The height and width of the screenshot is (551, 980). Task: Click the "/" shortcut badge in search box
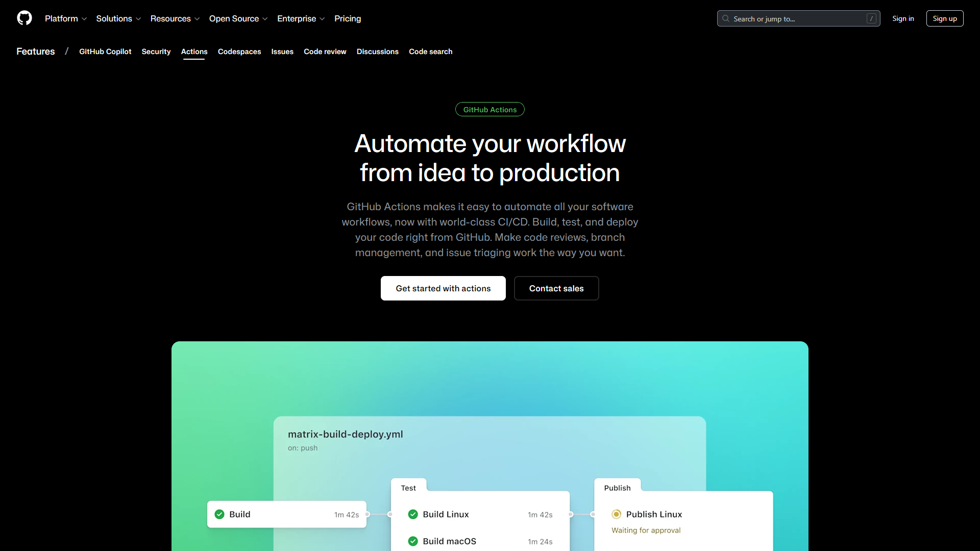871,18
